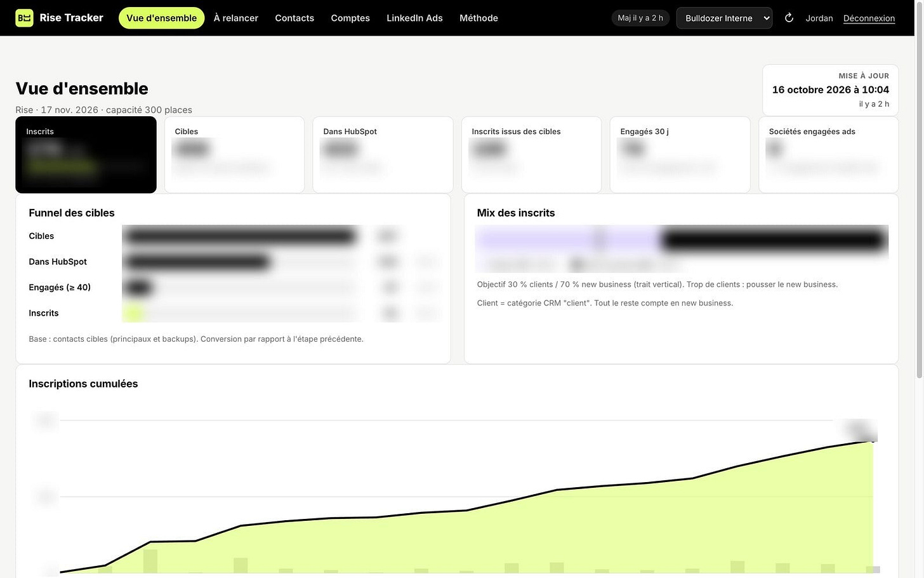
Task: Click the 'capacité 300 places' subtitle text
Action: 149,110
